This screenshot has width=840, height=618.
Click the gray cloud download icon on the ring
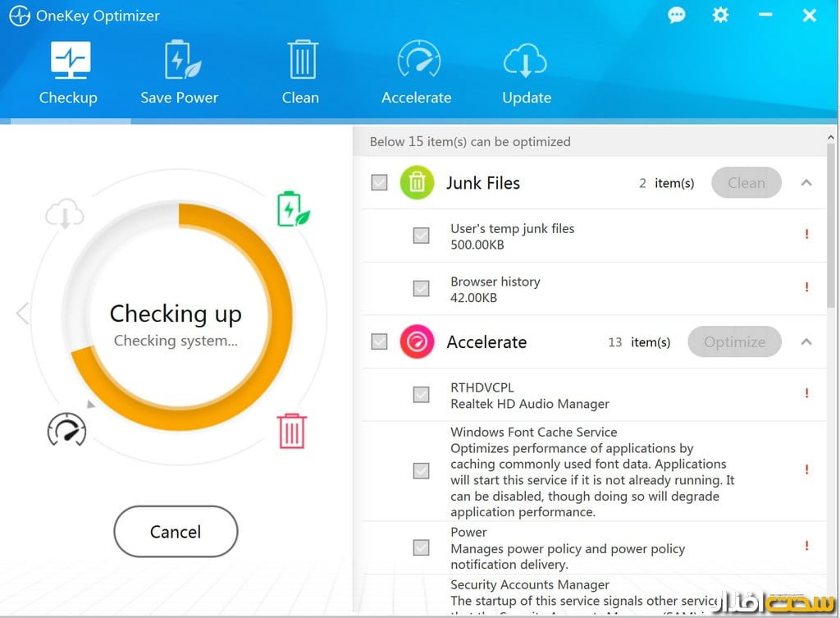64,214
